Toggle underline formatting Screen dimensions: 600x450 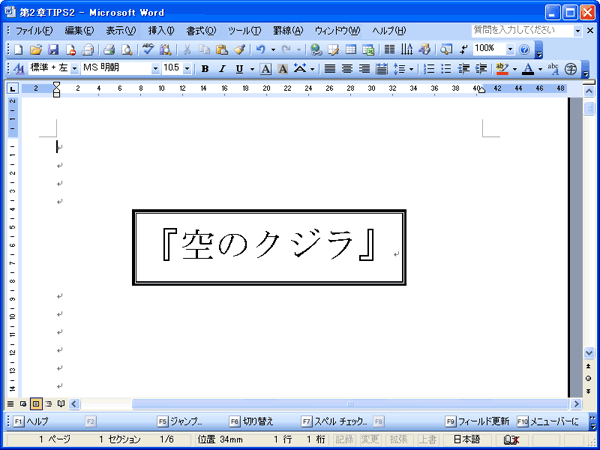click(x=240, y=69)
